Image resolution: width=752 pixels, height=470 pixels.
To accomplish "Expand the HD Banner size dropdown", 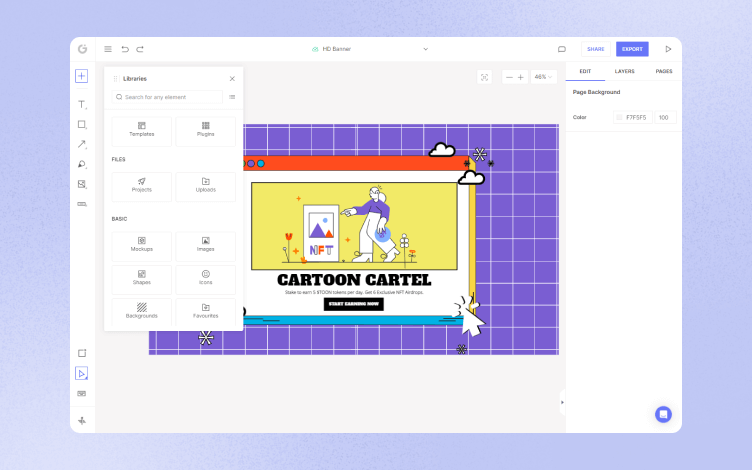I will (425, 49).
